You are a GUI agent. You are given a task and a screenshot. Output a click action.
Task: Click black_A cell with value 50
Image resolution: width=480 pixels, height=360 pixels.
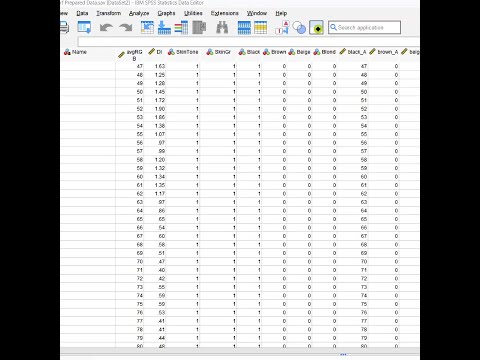point(353,92)
